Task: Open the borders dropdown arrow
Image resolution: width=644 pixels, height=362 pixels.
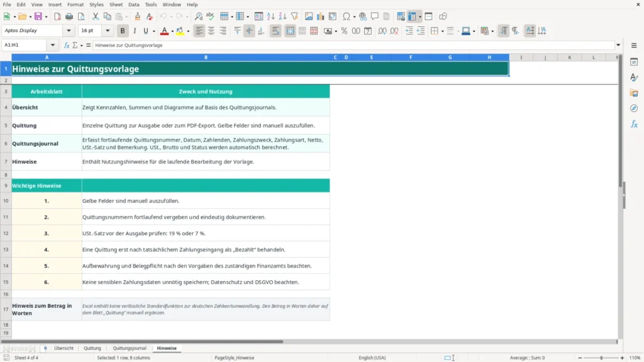Action: point(442,31)
